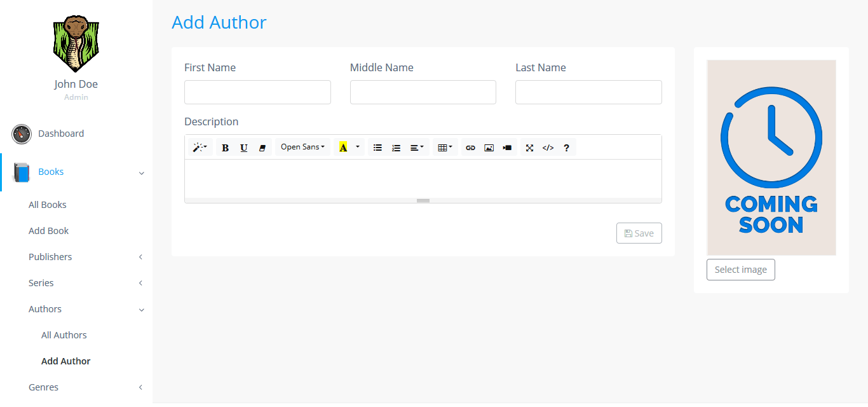This screenshot has height=407, width=868.
Task: Click the insert picture icon
Action: coord(489,148)
